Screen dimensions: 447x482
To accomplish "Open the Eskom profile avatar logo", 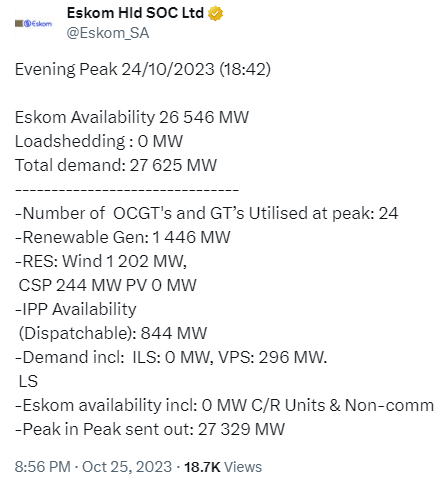I will [x=34, y=24].
